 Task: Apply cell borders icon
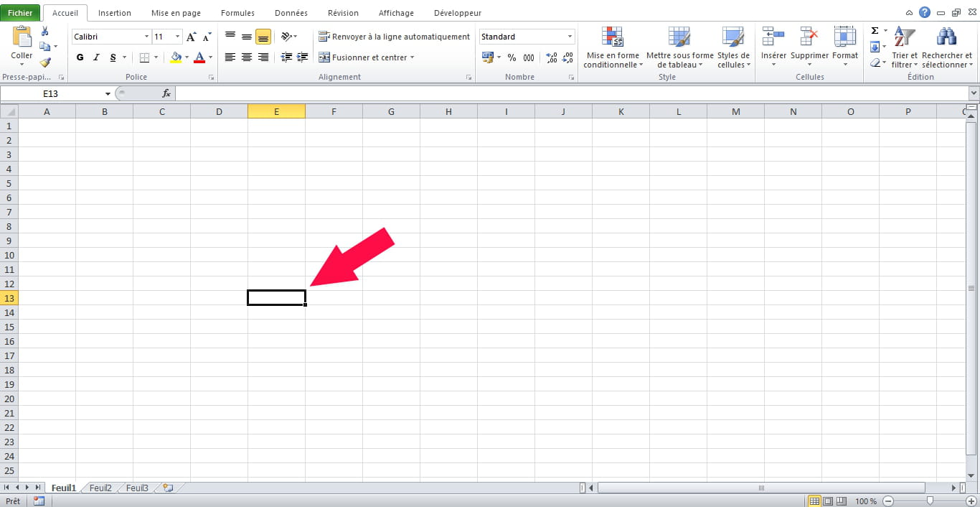tap(145, 57)
